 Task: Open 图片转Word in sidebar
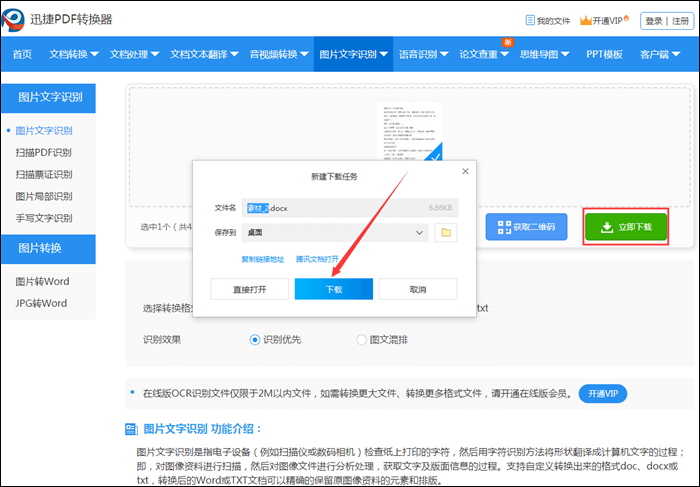(x=42, y=282)
